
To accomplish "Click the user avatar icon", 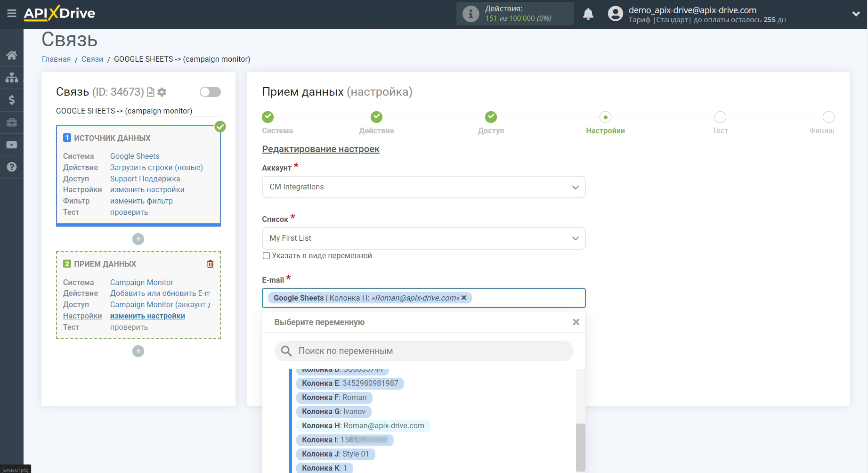I will click(615, 14).
